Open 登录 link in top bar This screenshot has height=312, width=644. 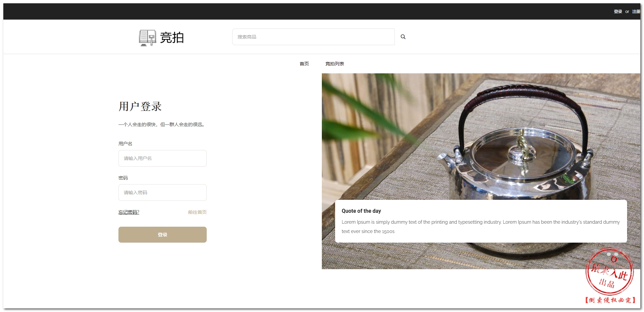coord(618,12)
